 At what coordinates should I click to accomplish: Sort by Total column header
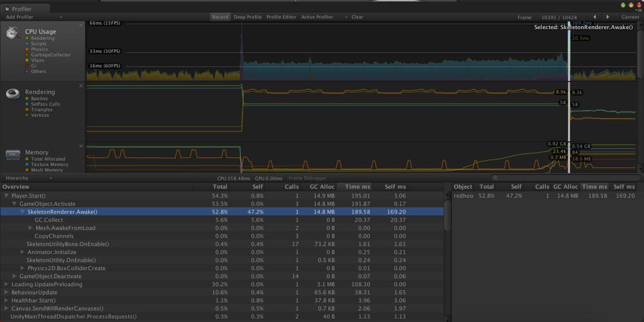point(211,187)
